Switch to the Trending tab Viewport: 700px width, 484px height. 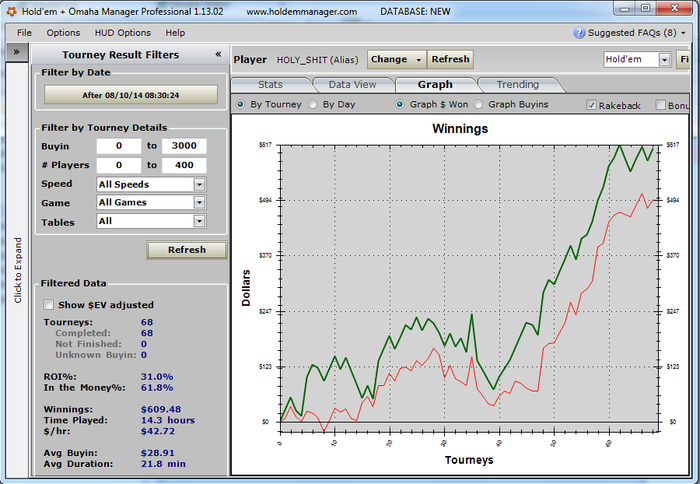pyautogui.click(x=517, y=85)
